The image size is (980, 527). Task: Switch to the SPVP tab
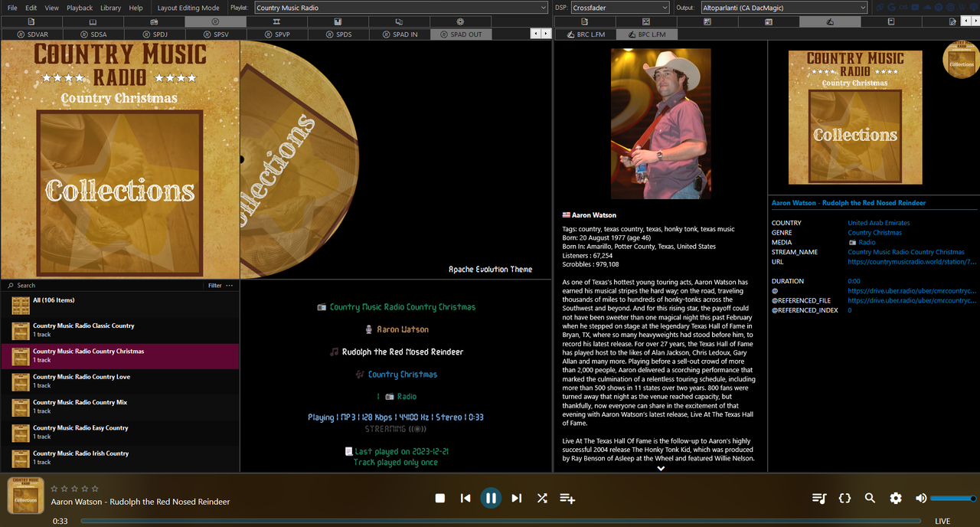pyautogui.click(x=276, y=34)
